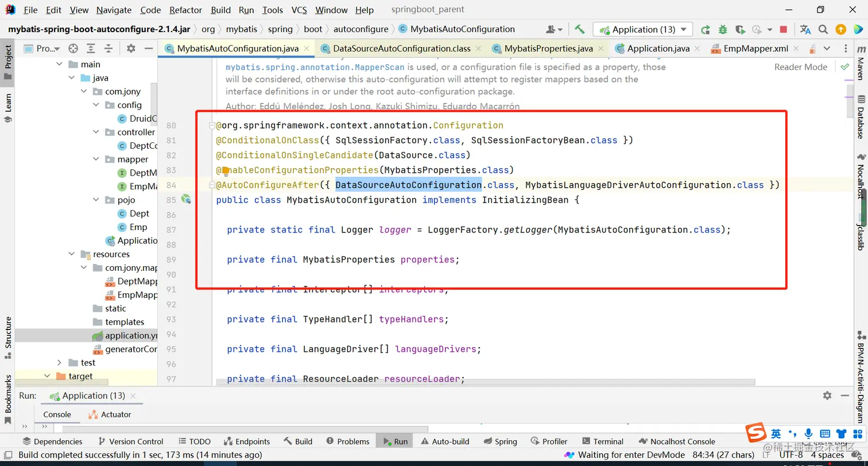Collapse all nodes in Project panel
This screenshot has height=466, width=868.
click(108, 48)
